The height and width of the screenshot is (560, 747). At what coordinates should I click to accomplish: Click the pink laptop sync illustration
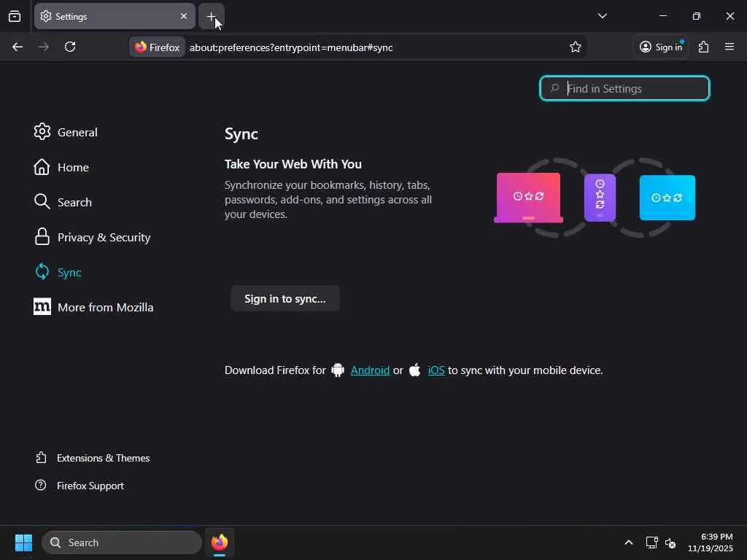pos(528,197)
